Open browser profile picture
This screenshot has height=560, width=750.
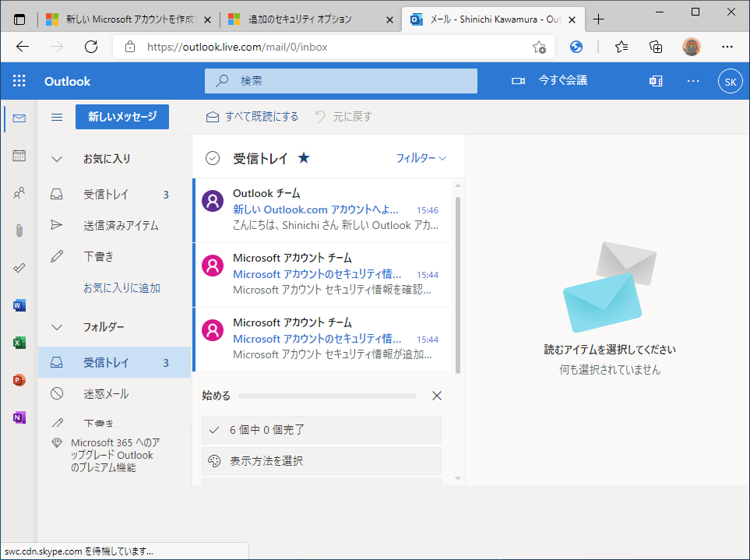(x=691, y=47)
